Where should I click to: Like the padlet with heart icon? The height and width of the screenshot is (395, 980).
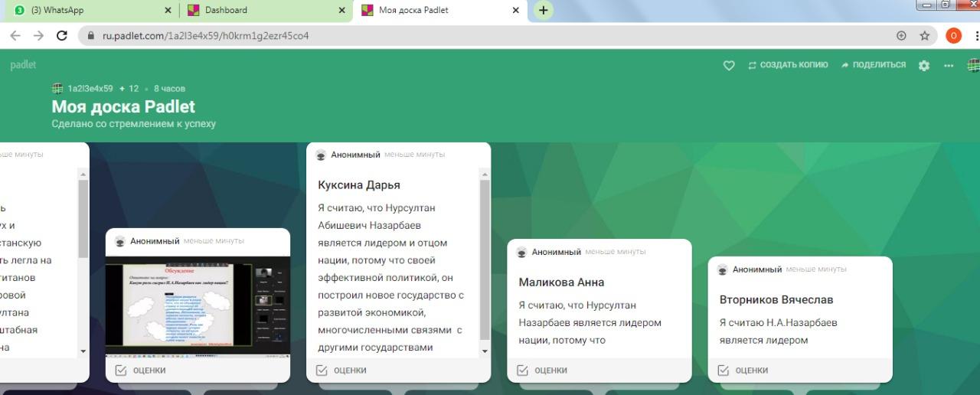point(729,66)
